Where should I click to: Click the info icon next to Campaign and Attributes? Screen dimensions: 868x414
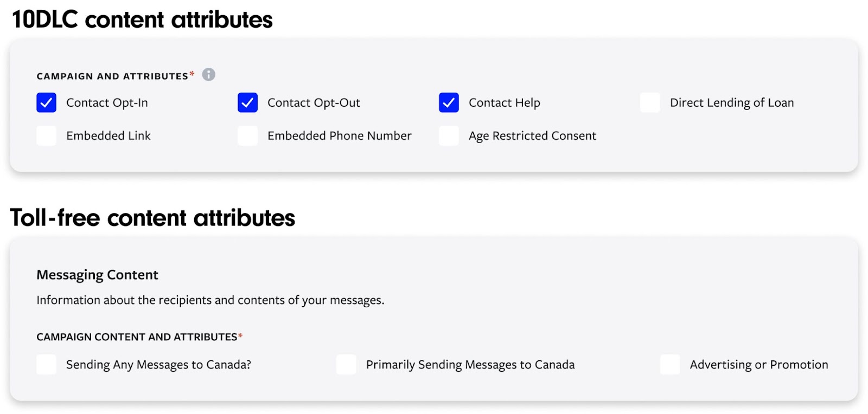(x=208, y=74)
